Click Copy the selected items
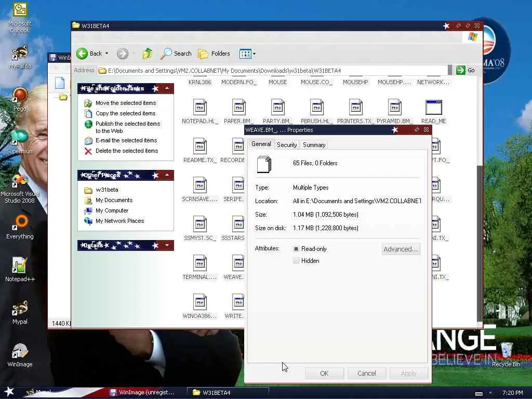Viewport: 532px width, 399px height. 125,113
